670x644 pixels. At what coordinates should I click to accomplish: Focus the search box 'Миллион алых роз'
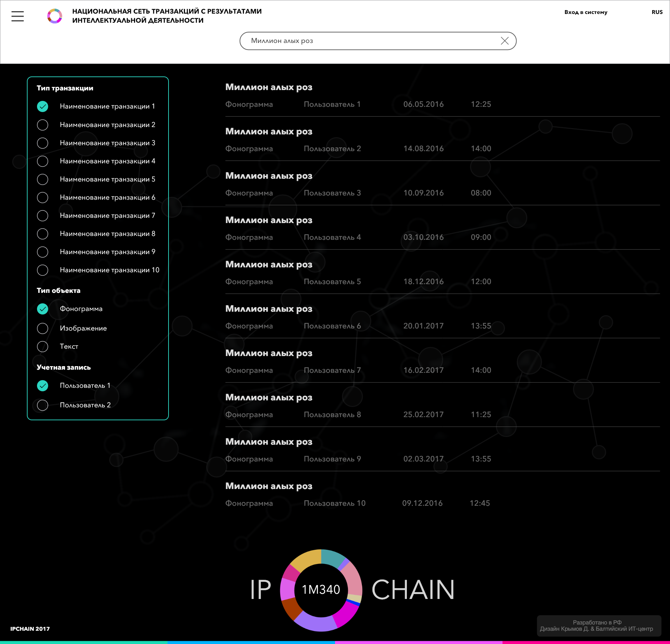pyautogui.click(x=378, y=41)
